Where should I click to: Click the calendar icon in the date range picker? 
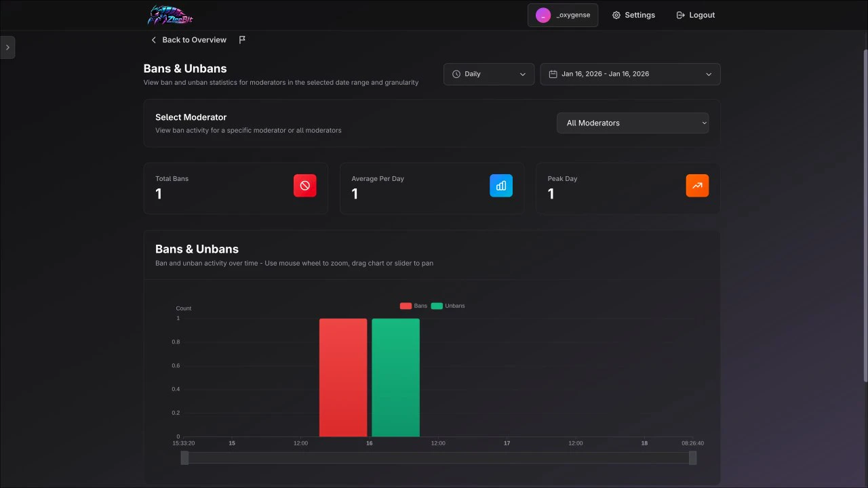[552, 74]
